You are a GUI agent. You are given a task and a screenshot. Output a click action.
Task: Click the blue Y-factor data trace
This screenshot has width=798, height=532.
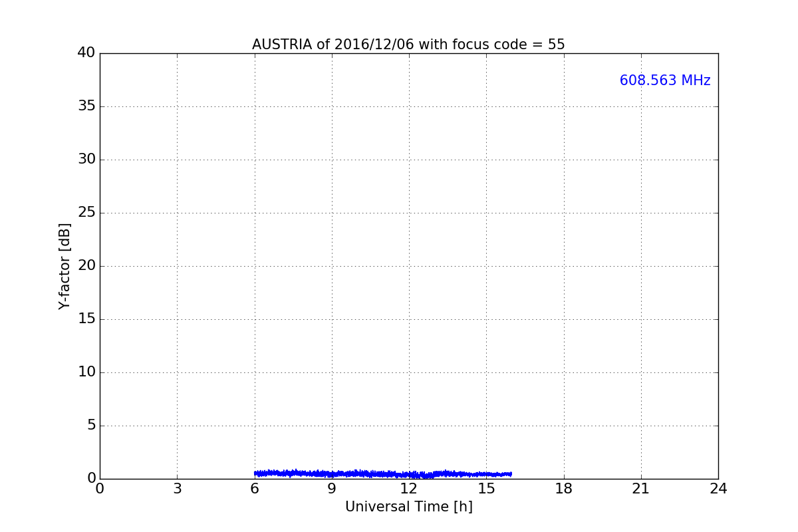pyautogui.click(x=383, y=473)
